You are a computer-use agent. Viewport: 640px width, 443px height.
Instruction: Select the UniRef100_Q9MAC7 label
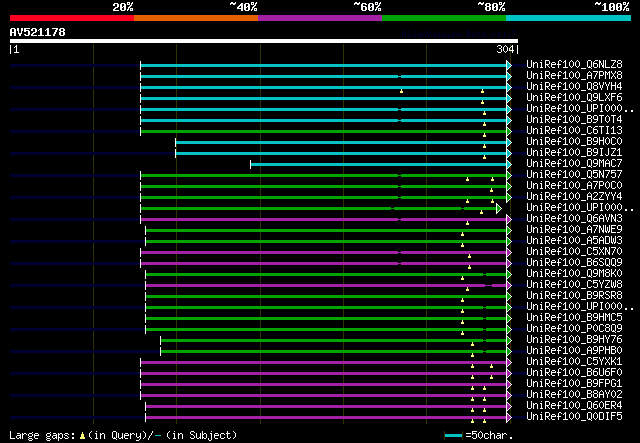[574, 164]
